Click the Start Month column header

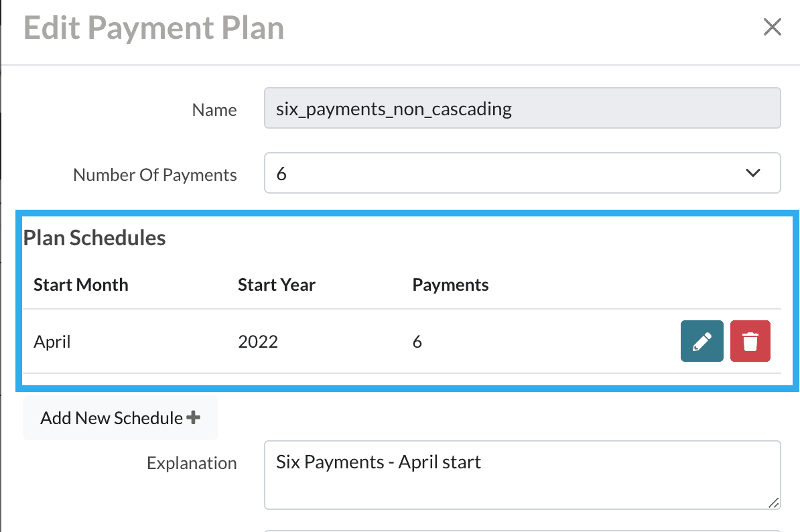pos(81,285)
